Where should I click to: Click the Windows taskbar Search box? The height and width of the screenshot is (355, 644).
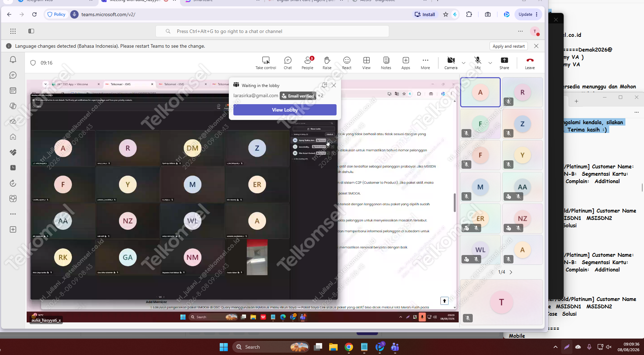(271, 347)
